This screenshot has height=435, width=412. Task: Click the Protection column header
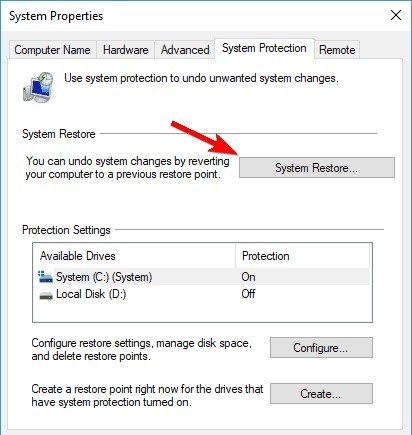tap(302, 256)
